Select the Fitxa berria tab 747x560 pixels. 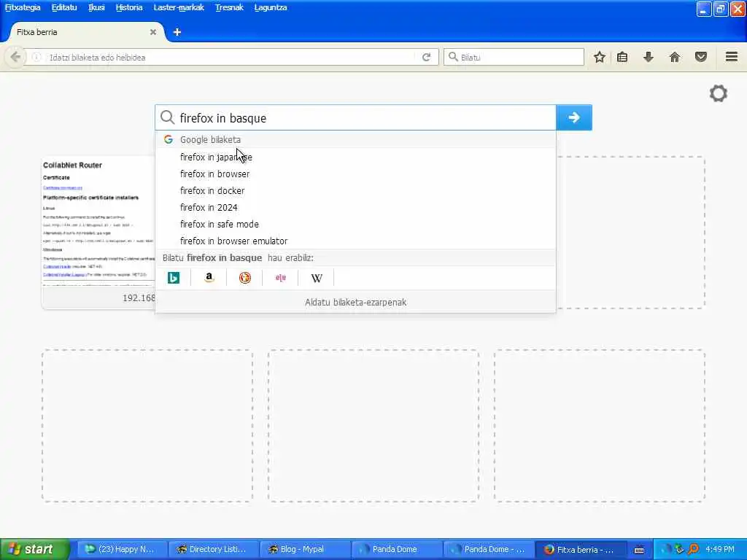[x=86, y=32]
